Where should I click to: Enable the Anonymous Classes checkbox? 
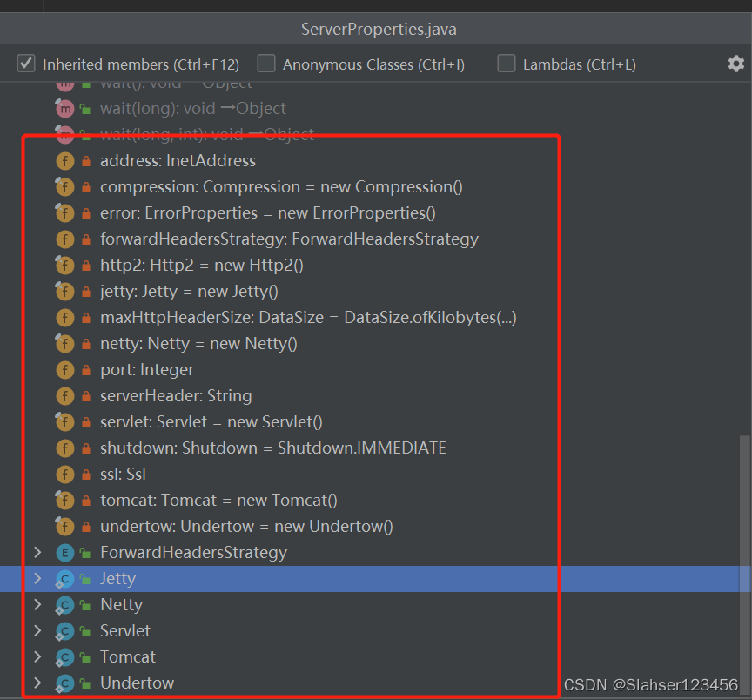pyautogui.click(x=266, y=63)
